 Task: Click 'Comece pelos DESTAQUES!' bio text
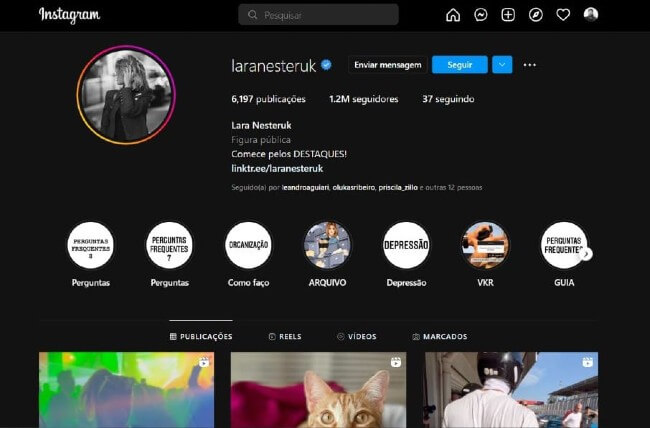point(289,154)
